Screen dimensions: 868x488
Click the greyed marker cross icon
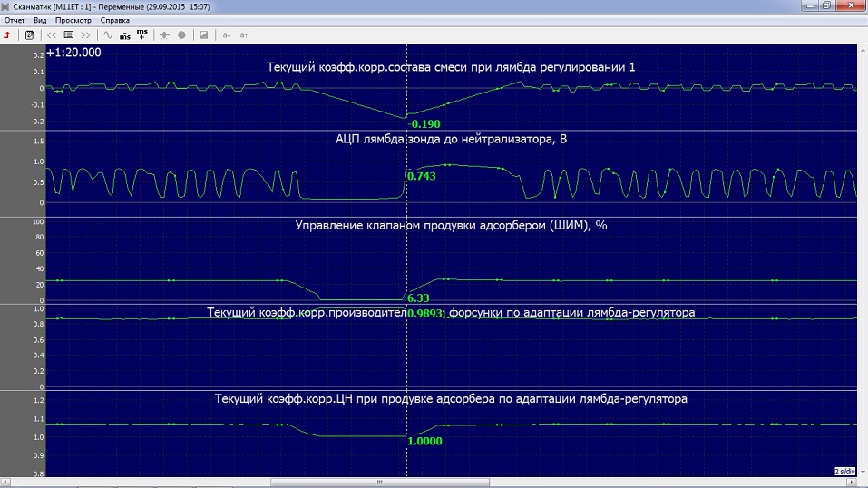coord(164,34)
